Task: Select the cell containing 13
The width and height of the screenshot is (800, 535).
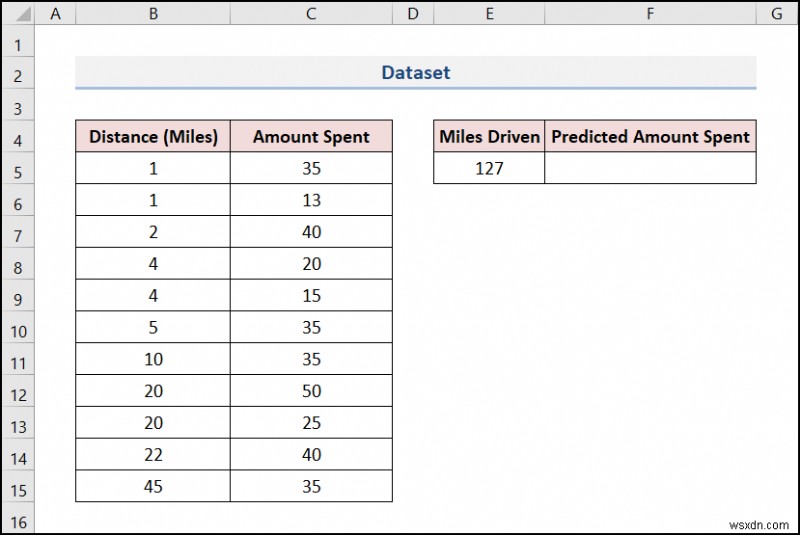Action: click(x=311, y=200)
